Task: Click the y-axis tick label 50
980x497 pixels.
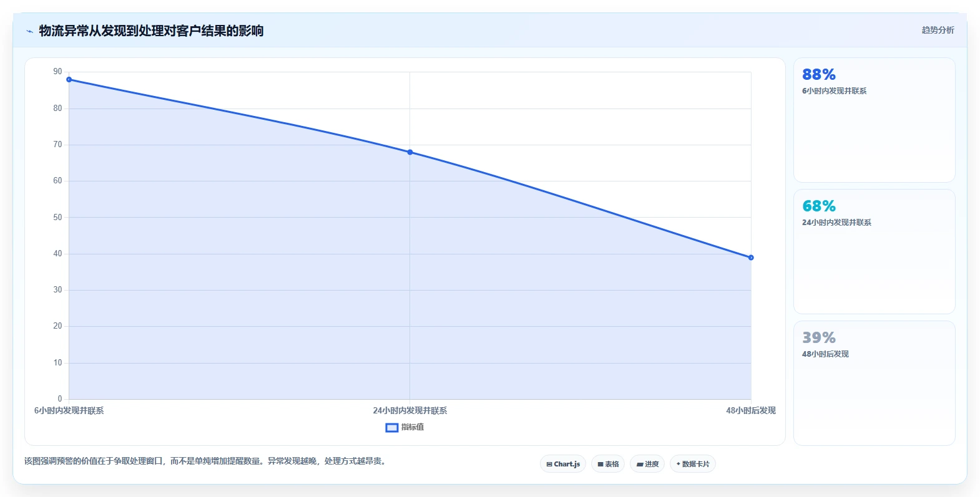Action: (x=57, y=218)
